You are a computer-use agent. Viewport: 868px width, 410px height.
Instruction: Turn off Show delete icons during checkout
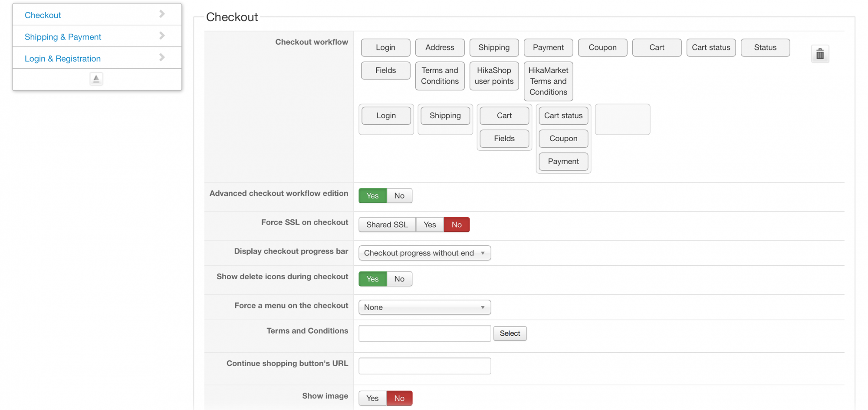tap(399, 279)
